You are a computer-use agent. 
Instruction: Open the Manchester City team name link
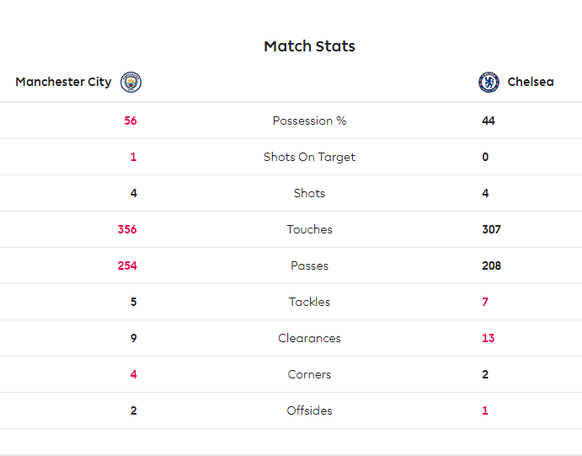[x=63, y=82]
